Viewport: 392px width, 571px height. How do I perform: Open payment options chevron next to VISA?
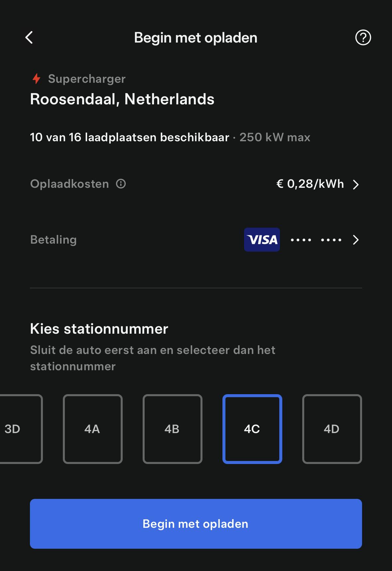(x=356, y=240)
